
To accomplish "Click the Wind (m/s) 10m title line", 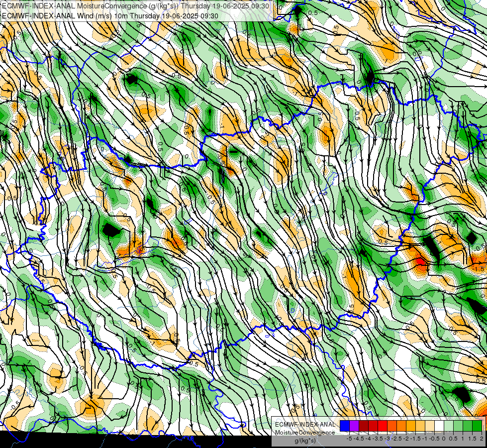I will 110,15.
